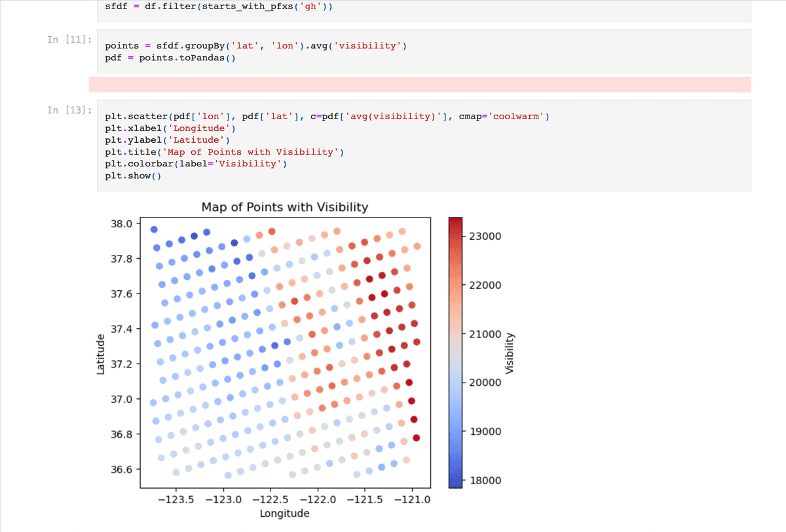
Task: Click the In [11] cell prompt
Action: pyautogui.click(x=69, y=40)
